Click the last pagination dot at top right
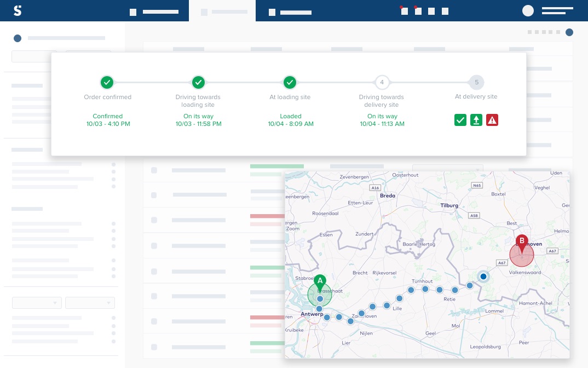This screenshot has height=368, width=588. click(x=569, y=32)
